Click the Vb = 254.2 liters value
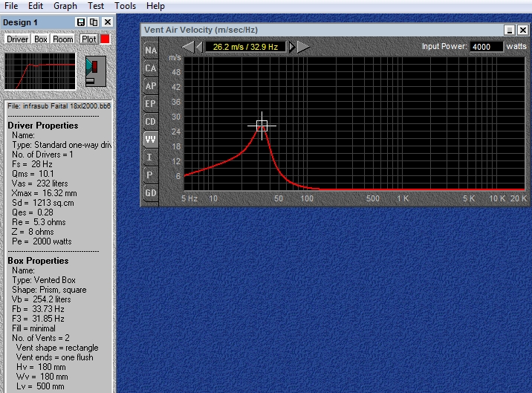The image size is (532, 393). click(42, 299)
